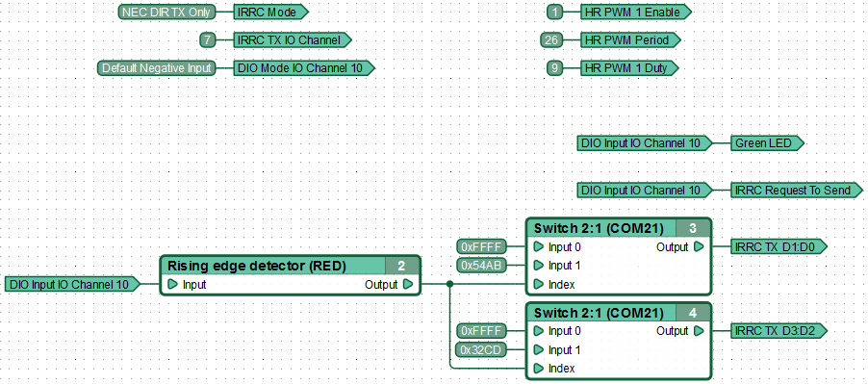The image size is (868, 384).
Task: Click the DIO Mode IO Channel 10 tag
Action: (x=304, y=68)
